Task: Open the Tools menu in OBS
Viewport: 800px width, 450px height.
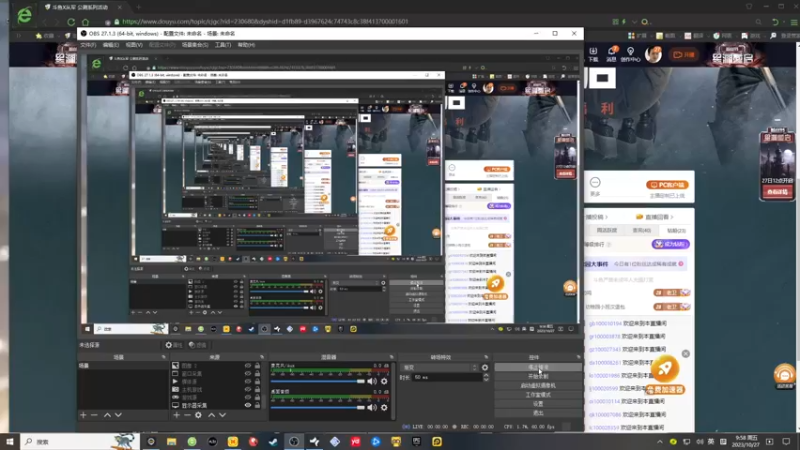Action: pyautogui.click(x=223, y=45)
